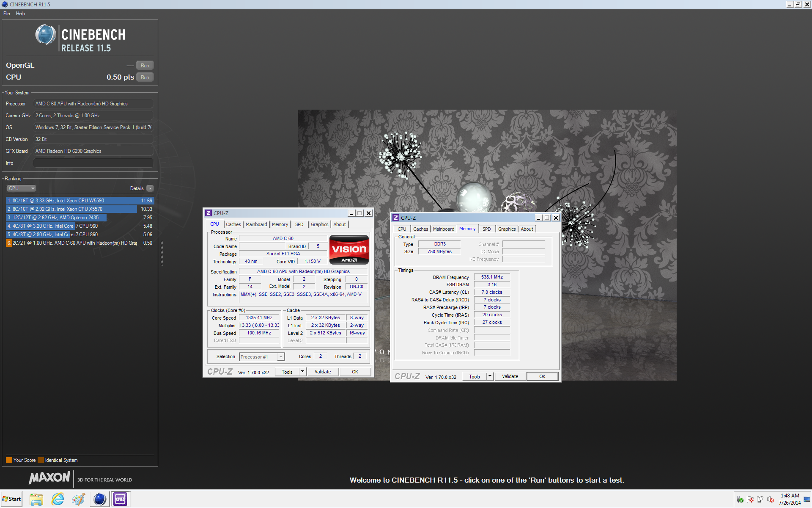Select ranking entry Core i7 860
The image size is (812, 508).
[80, 235]
